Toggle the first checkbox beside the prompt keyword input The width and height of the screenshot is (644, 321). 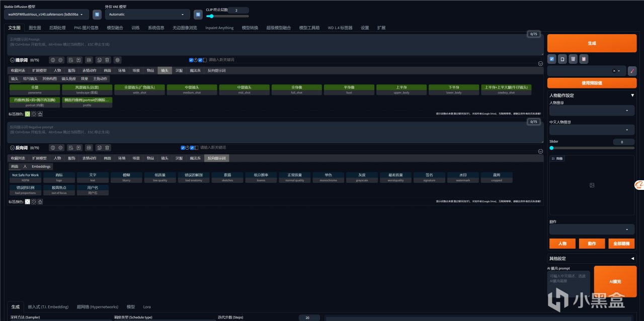[x=191, y=60]
